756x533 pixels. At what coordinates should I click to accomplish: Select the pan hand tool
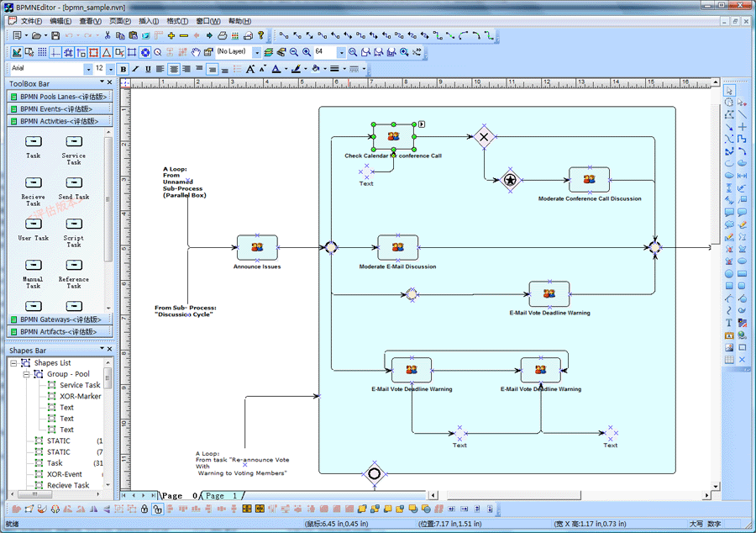pos(197,52)
